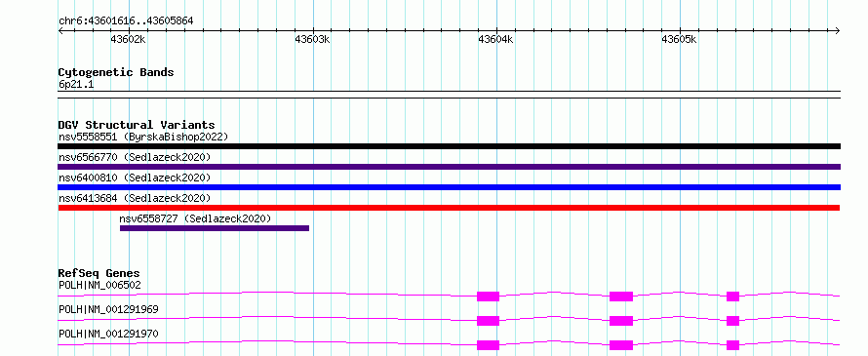Open the nsv5558551 (ByrskaBishop2022) label
868x356 pixels.
(x=143, y=137)
